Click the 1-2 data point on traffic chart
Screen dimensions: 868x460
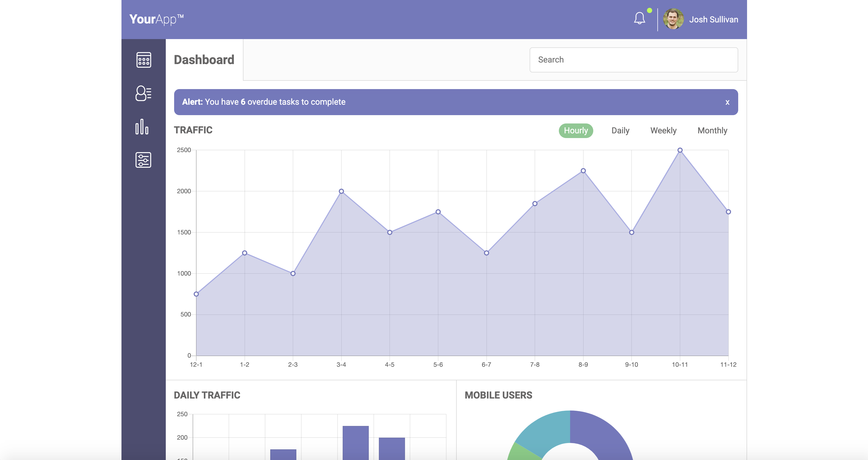coord(245,253)
